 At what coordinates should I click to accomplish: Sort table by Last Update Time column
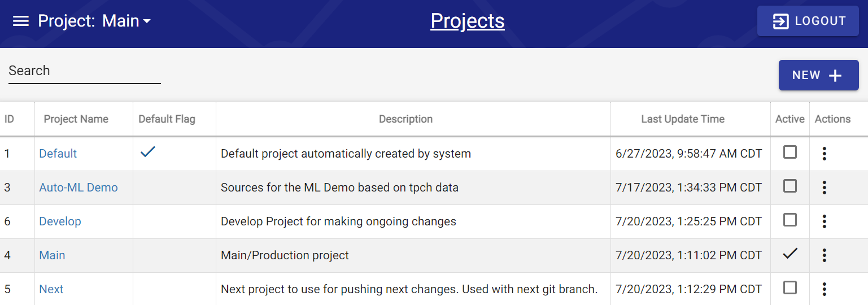[682, 119]
